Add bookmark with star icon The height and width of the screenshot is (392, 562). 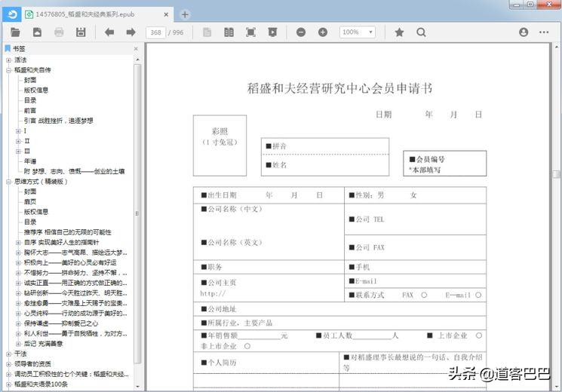(x=399, y=32)
